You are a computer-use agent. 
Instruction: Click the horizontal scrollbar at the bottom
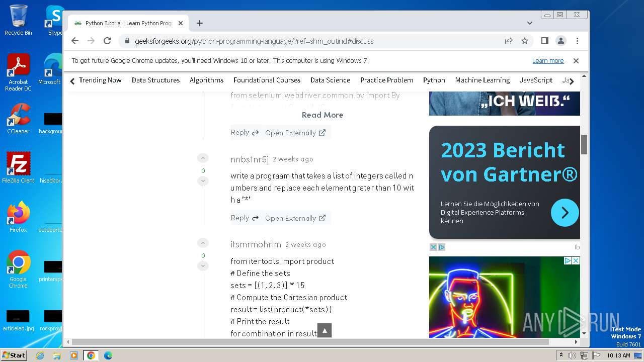tap(310, 342)
